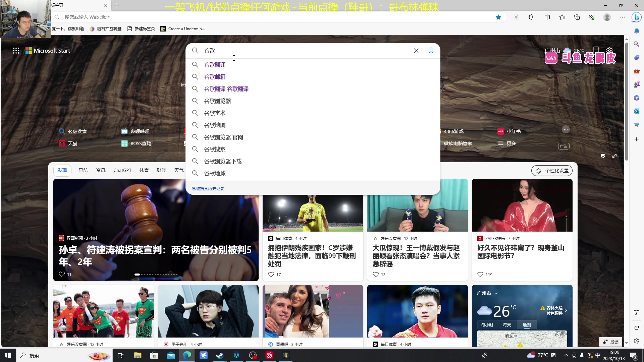Screen dimensions: 644x362
Task: Select the 每小时 weather tab
Action: point(487,325)
